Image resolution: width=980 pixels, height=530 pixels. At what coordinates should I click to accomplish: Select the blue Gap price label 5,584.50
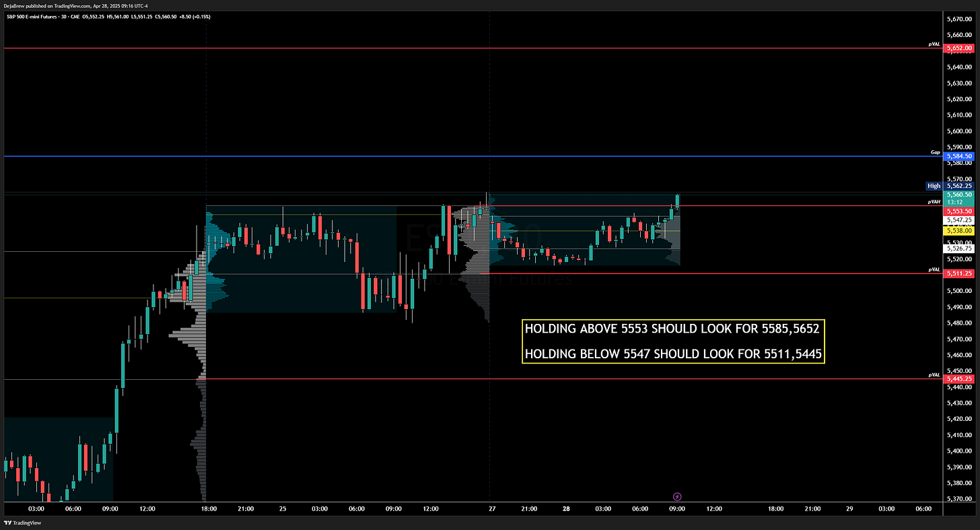958,156
